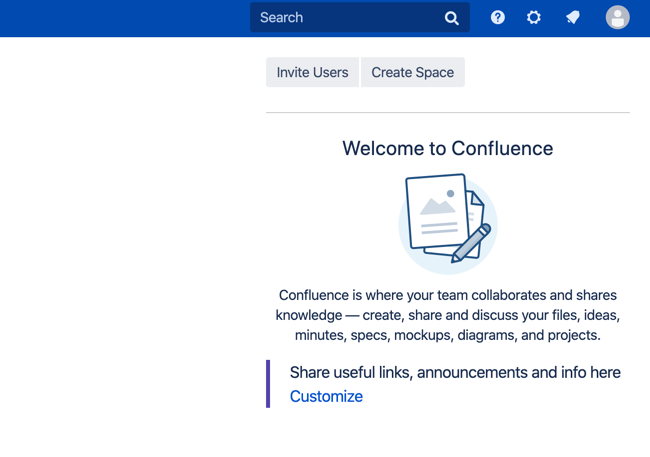650x457 pixels.
Task: Click the magnifier search icon
Action: [451, 18]
